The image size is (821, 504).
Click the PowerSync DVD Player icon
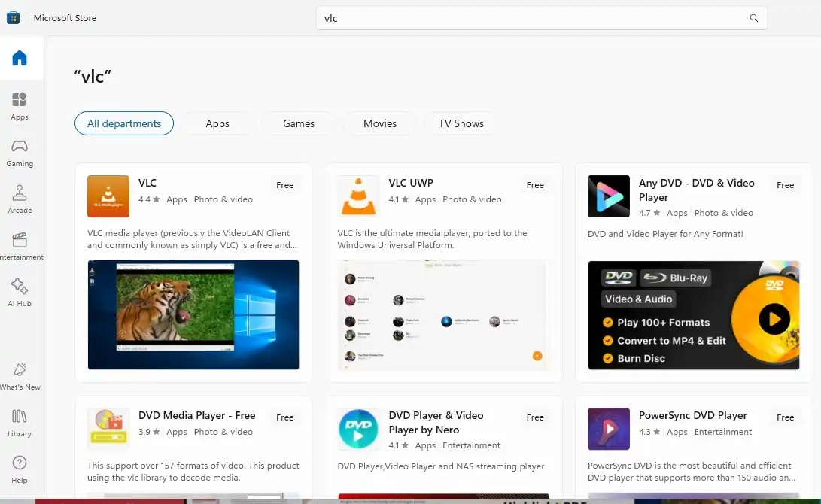pos(609,429)
